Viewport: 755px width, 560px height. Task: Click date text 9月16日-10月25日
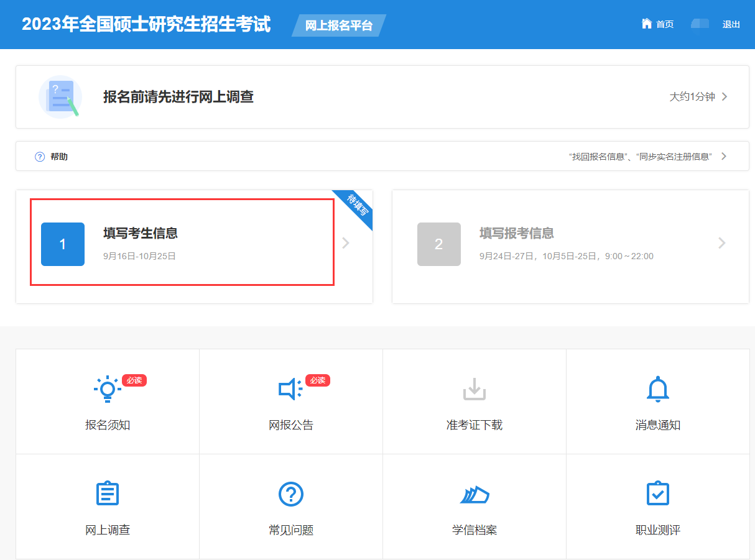tap(140, 256)
